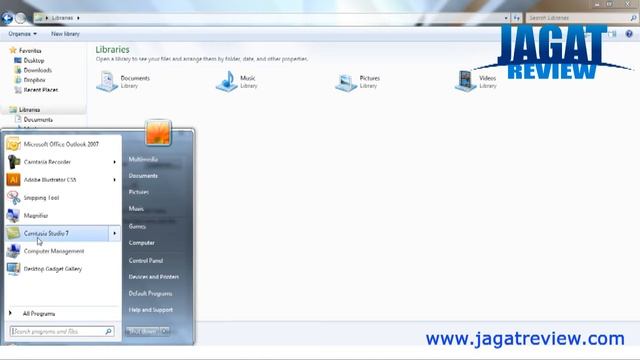
Task: Open Games in Start menu
Action: (137, 226)
